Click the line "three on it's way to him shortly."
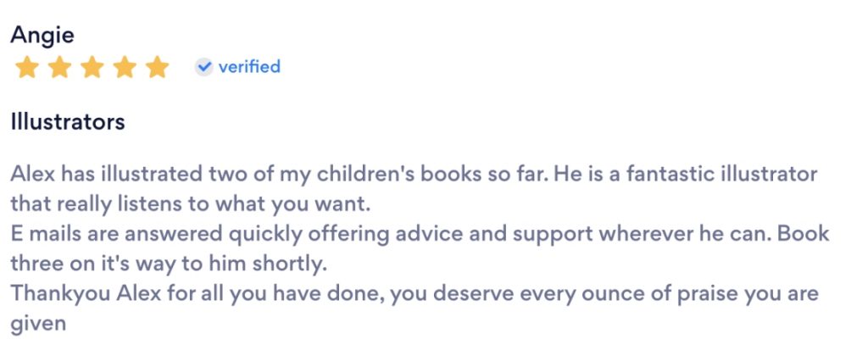 (x=168, y=264)
